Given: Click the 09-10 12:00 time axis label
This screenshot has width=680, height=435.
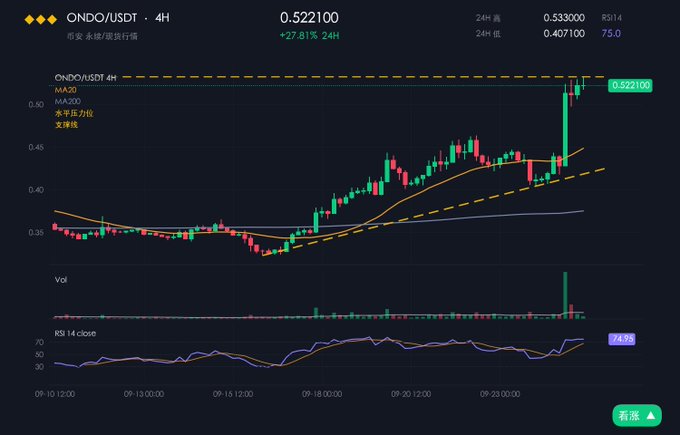Looking at the screenshot, I should tap(55, 394).
